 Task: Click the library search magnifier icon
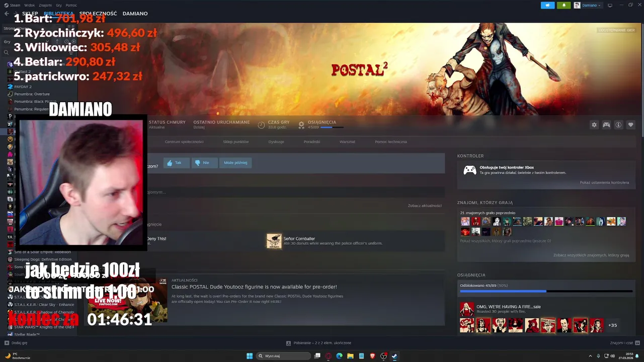coord(7,52)
